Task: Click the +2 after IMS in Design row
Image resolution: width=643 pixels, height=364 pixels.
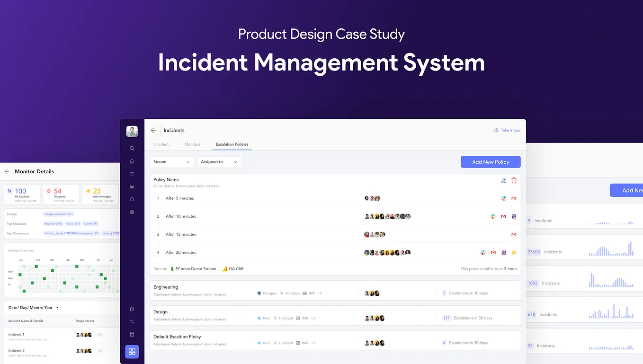Action: [x=313, y=318]
